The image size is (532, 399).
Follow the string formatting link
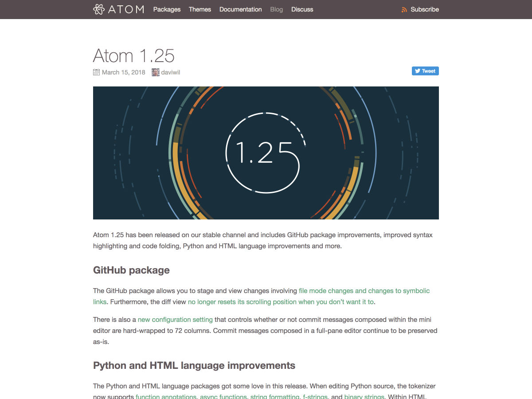(275, 397)
